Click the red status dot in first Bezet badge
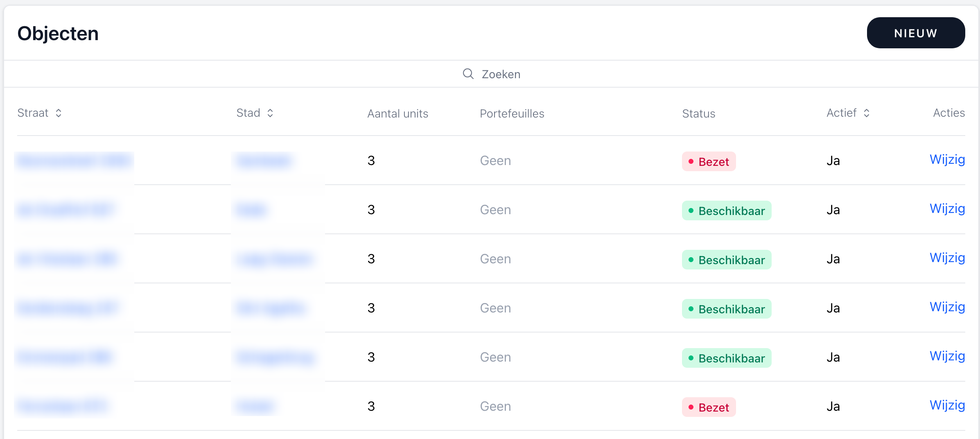Image resolution: width=980 pixels, height=439 pixels. point(691,161)
